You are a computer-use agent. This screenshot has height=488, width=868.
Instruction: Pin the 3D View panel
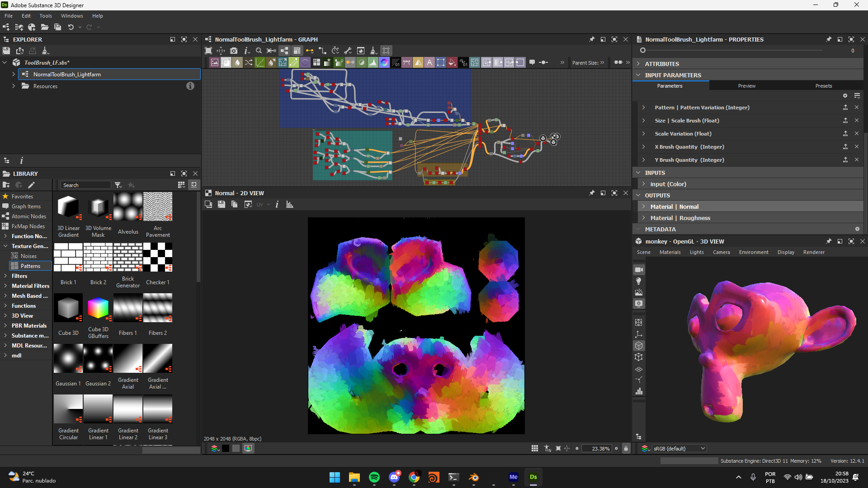click(829, 241)
